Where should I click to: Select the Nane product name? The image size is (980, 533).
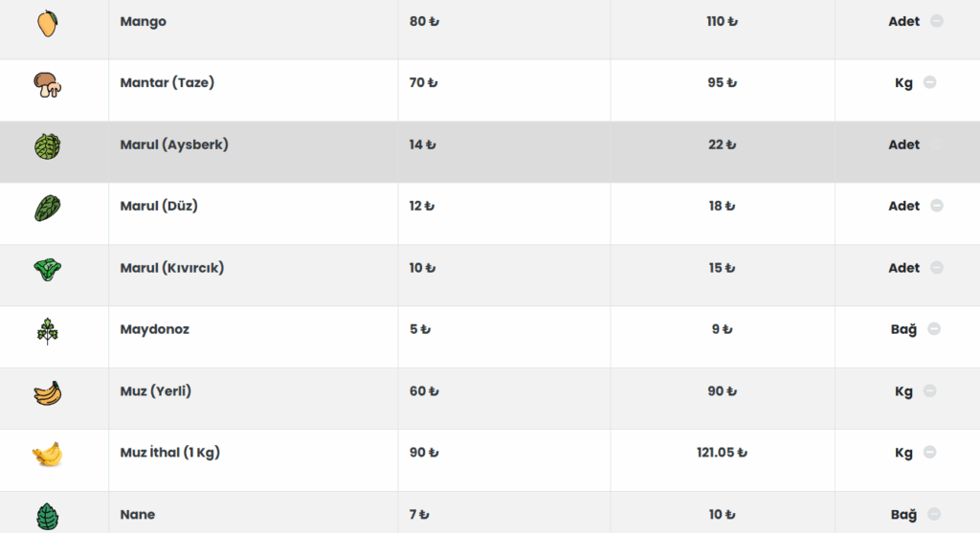(x=138, y=514)
